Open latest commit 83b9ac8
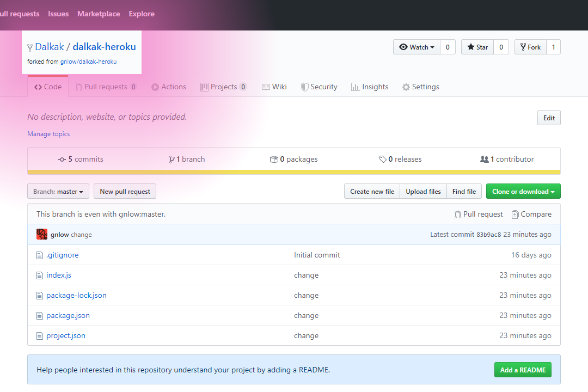The width and height of the screenshot is (588, 392). pyautogui.click(x=488, y=235)
